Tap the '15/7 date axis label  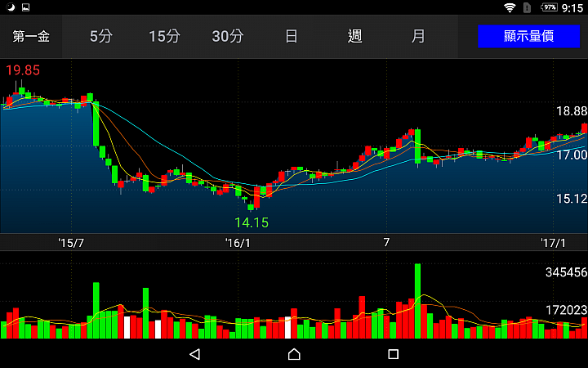[x=71, y=243]
